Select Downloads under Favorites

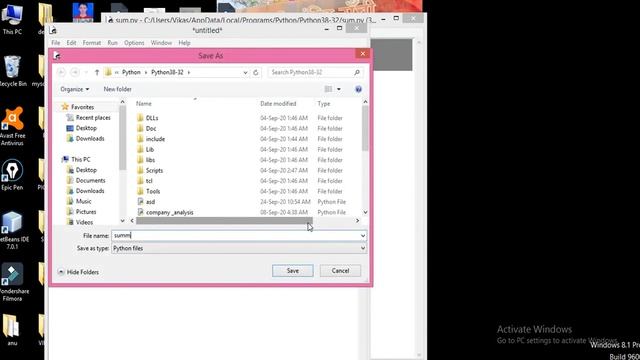90,139
